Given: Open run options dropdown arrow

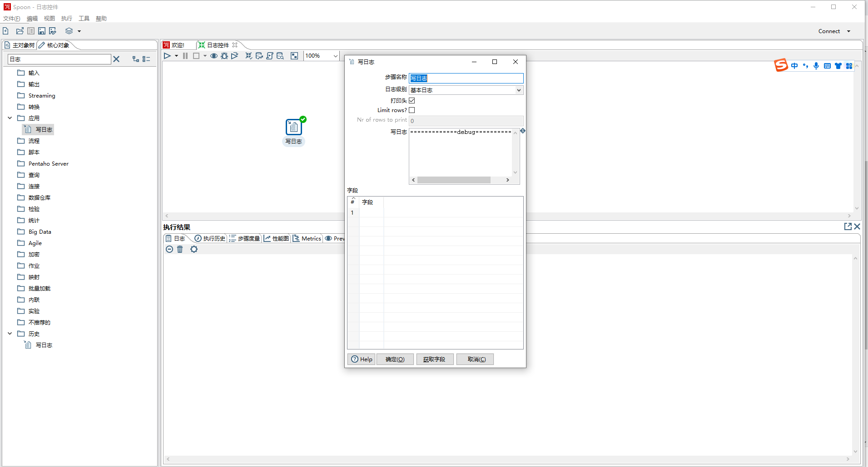Looking at the screenshot, I should pos(176,56).
